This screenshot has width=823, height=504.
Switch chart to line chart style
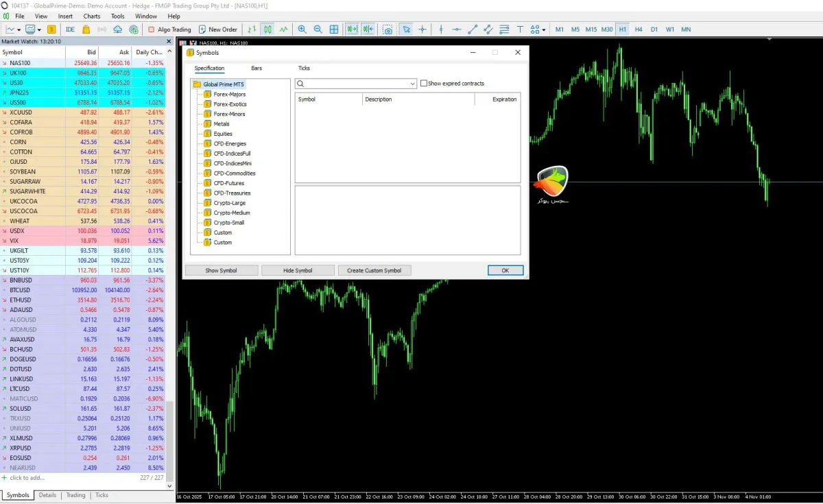(x=283, y=29)
